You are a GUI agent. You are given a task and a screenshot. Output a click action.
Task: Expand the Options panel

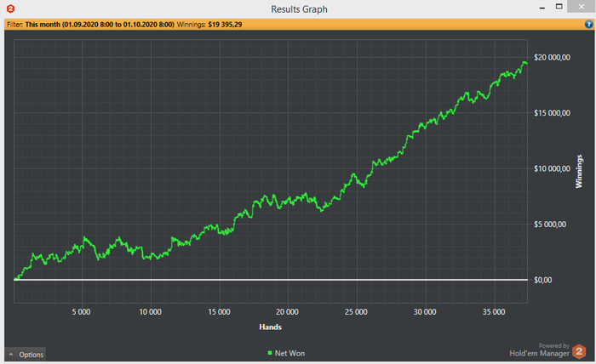[x=26, y=354]
